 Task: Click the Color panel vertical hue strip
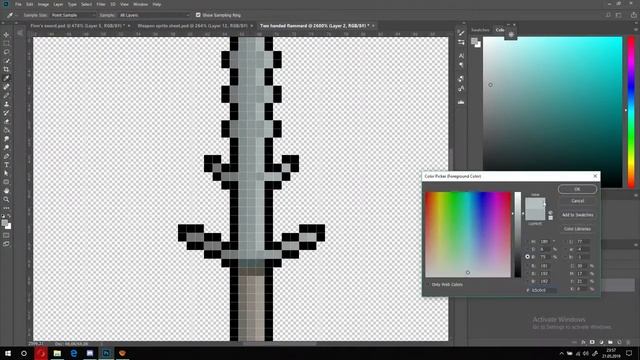click(631, 112)
